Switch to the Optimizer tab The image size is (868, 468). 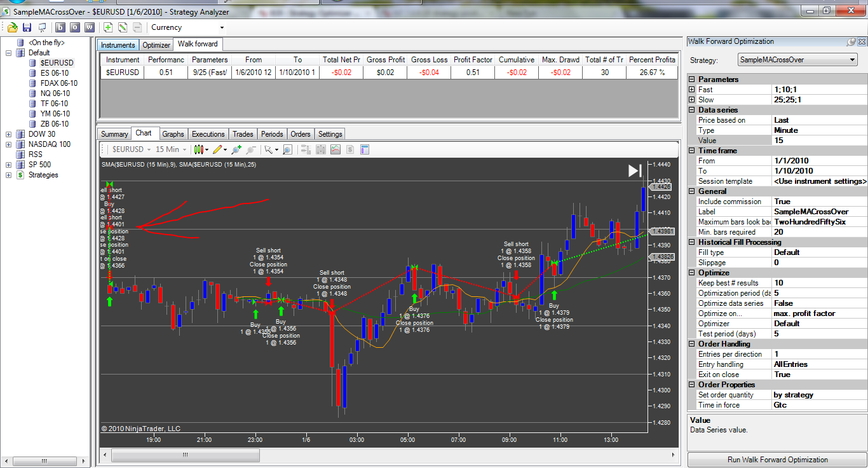pyautogui.click(x=156, y=45)
